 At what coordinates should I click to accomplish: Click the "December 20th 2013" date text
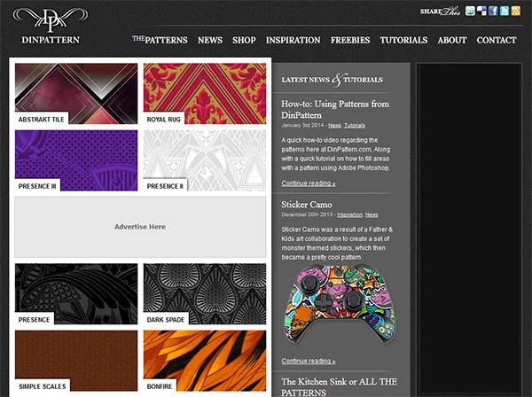[x=307, y=214]
